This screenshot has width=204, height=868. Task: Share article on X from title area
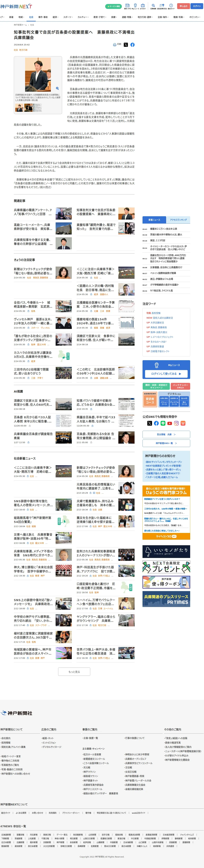click(x=126, y=45)
